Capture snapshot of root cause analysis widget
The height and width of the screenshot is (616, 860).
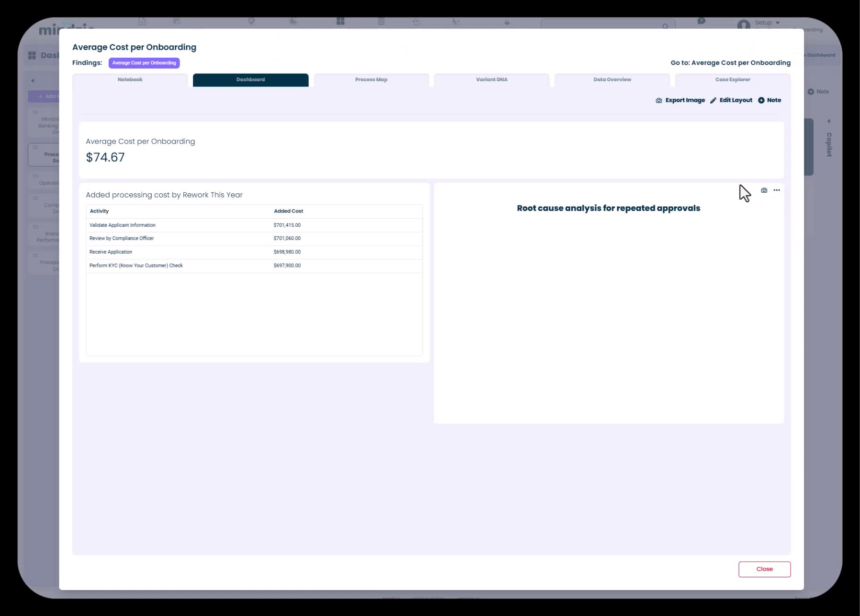pos(764,190)
